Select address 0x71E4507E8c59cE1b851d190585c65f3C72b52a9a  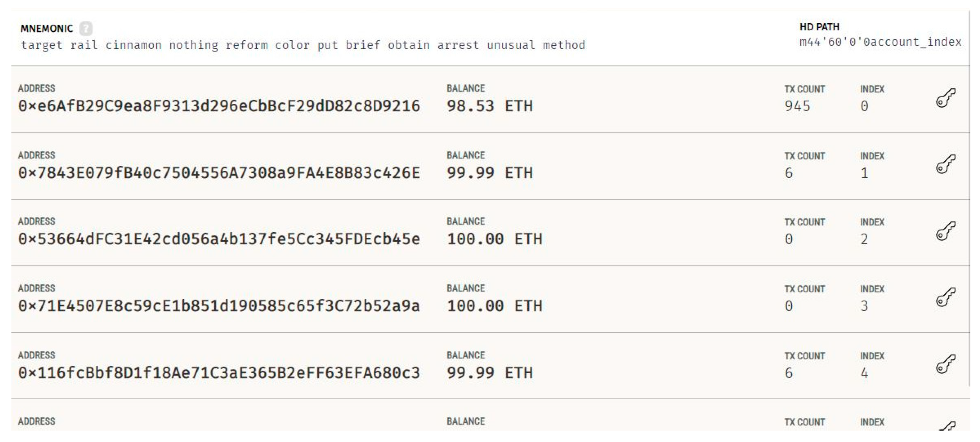point(219,306)
